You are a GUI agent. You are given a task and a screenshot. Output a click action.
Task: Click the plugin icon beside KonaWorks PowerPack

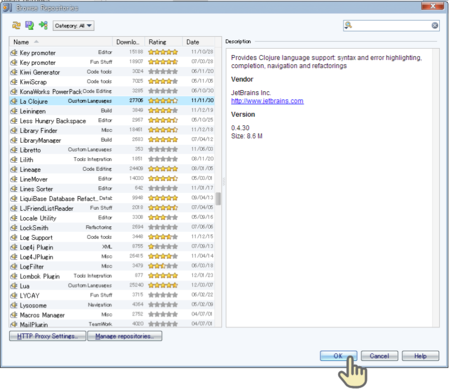click(14, 91)
